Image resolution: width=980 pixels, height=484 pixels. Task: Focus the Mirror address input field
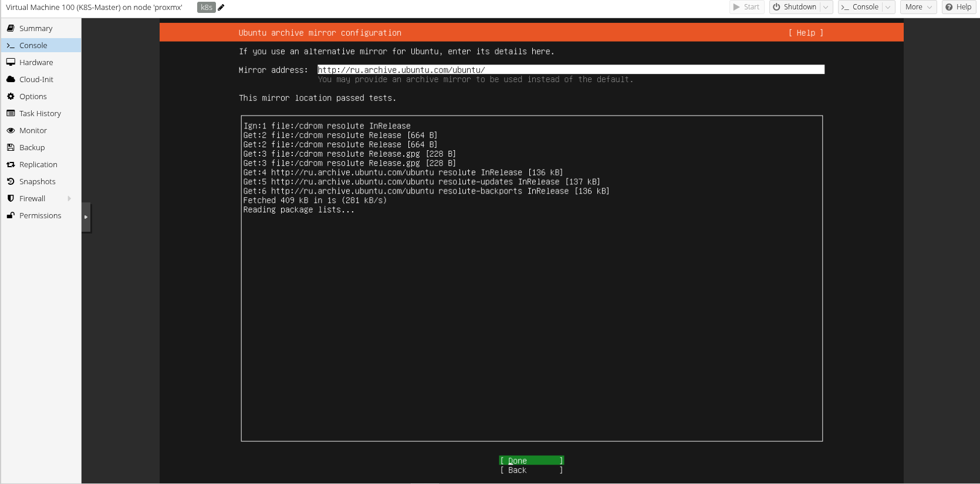click(571, 70)
